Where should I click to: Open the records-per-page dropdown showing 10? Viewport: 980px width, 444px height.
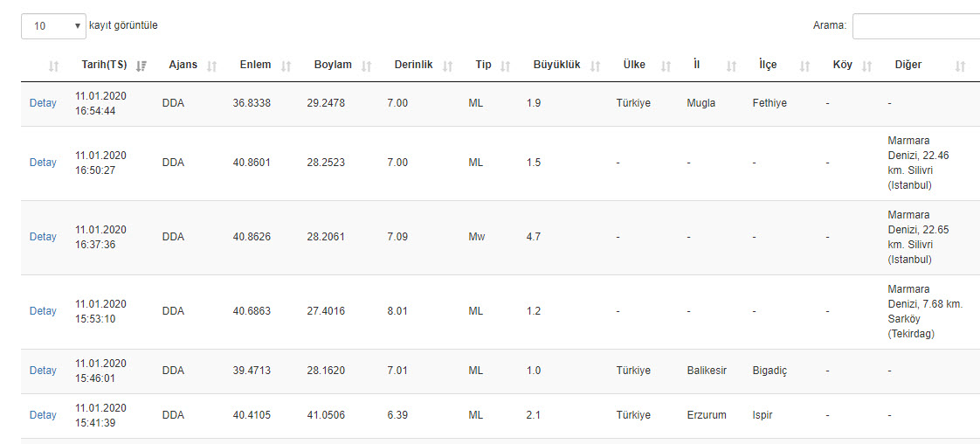click(53, 26)
